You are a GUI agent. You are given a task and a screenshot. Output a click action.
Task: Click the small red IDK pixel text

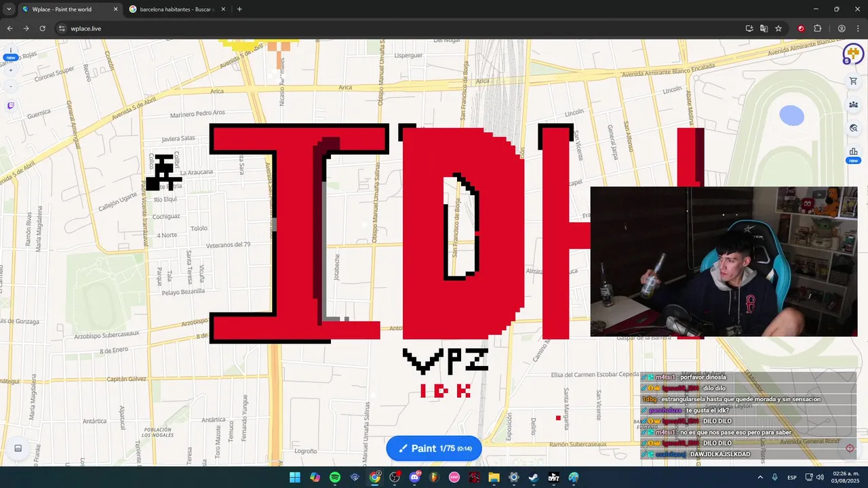[446, 390]
